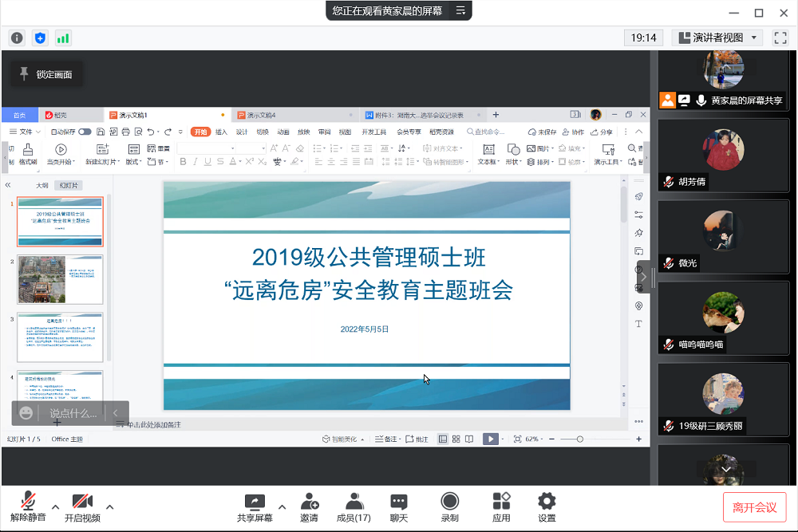The height and width of the screenshot is (532, 798).
Task: Open meeting info icon in top-left
Action: tap(17, 37)
